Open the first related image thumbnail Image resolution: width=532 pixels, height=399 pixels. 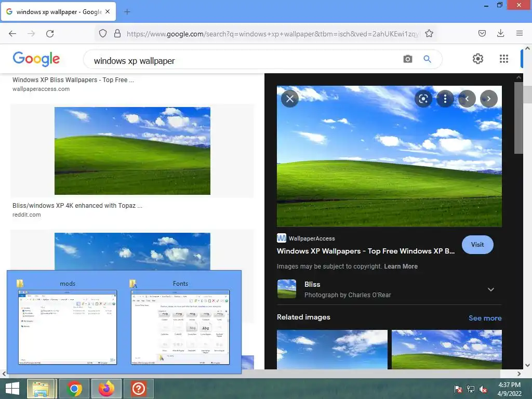(x=332, y=350)
